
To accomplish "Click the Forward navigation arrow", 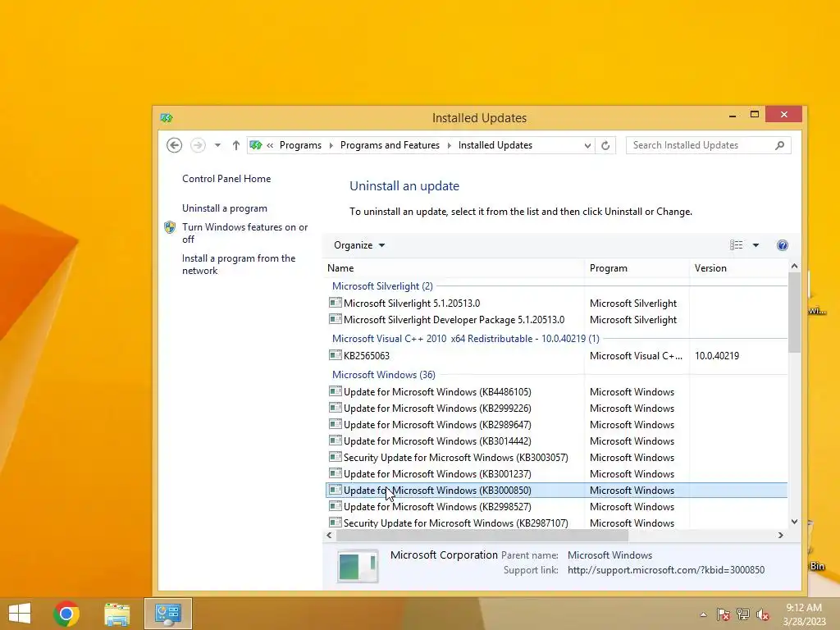I will [x=198, y=145].
